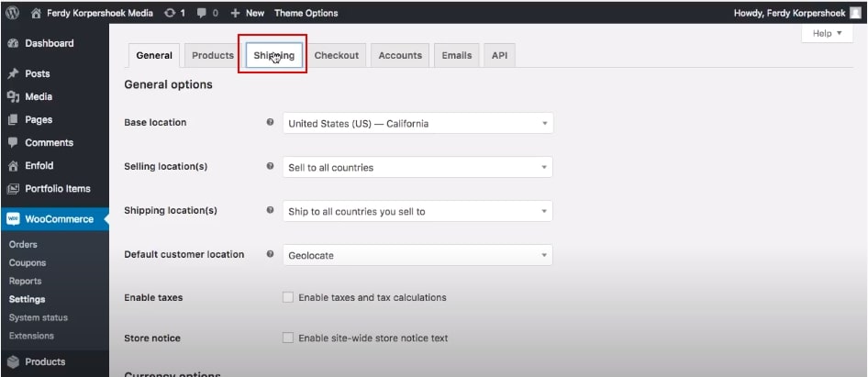Open Extensions under WooCommerce
The image size is (868, 377).
(x=31, y=336)
